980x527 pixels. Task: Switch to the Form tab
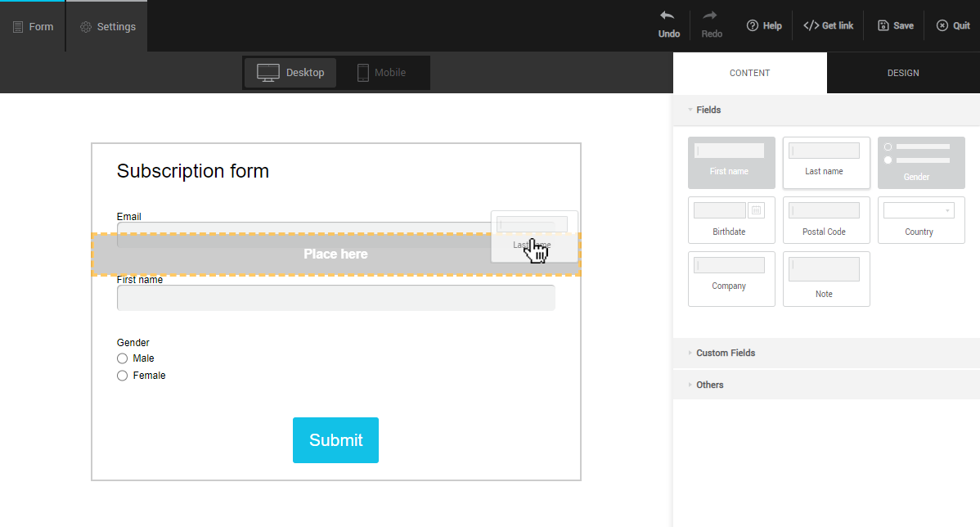point(33,26)
